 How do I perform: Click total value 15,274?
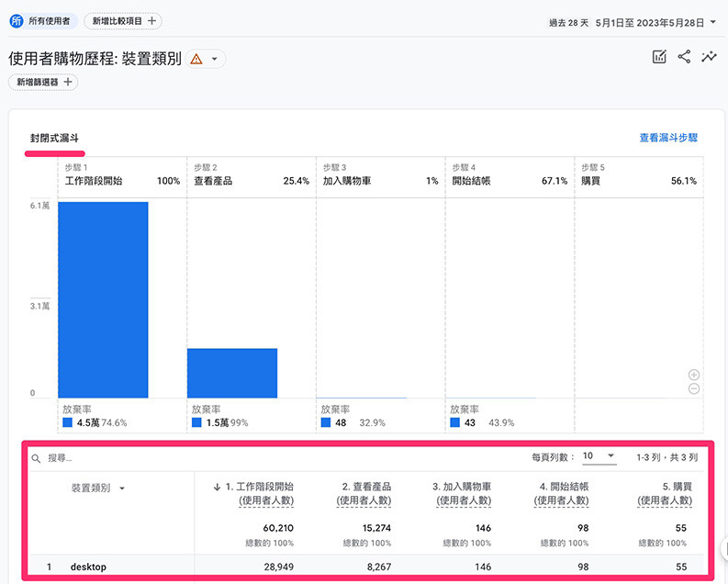point(376,528)
